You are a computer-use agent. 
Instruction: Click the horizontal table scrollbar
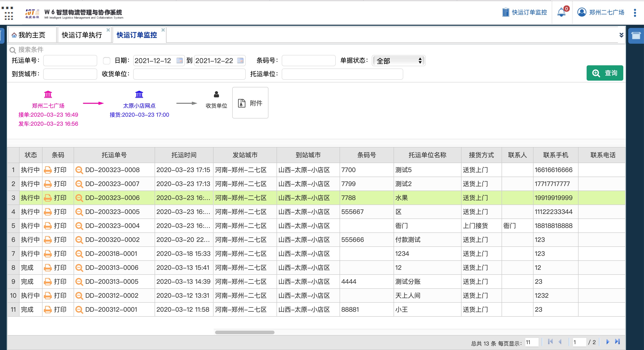click(245, 332)
